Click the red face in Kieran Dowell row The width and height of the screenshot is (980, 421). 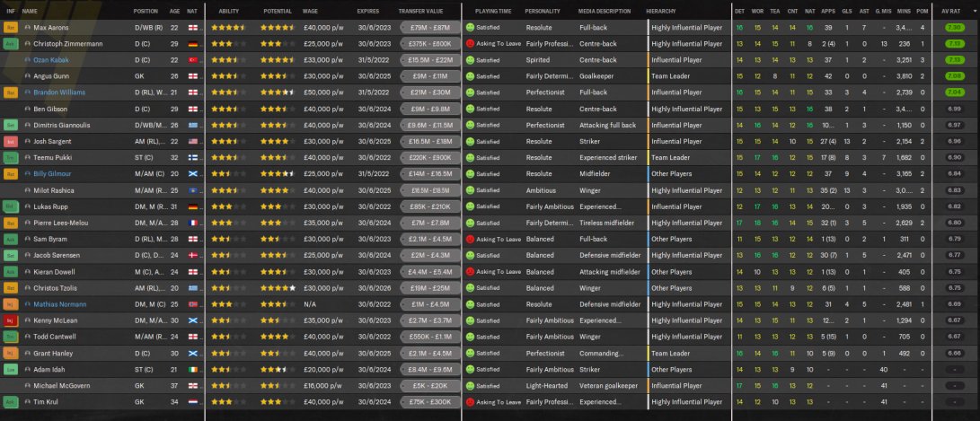470,272
